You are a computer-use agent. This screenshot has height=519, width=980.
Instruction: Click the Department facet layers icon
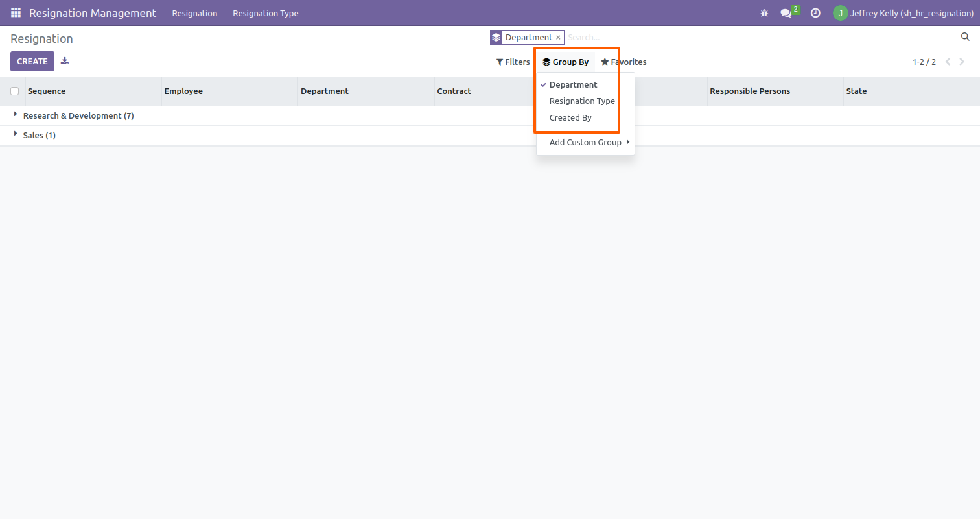point(496,38)
